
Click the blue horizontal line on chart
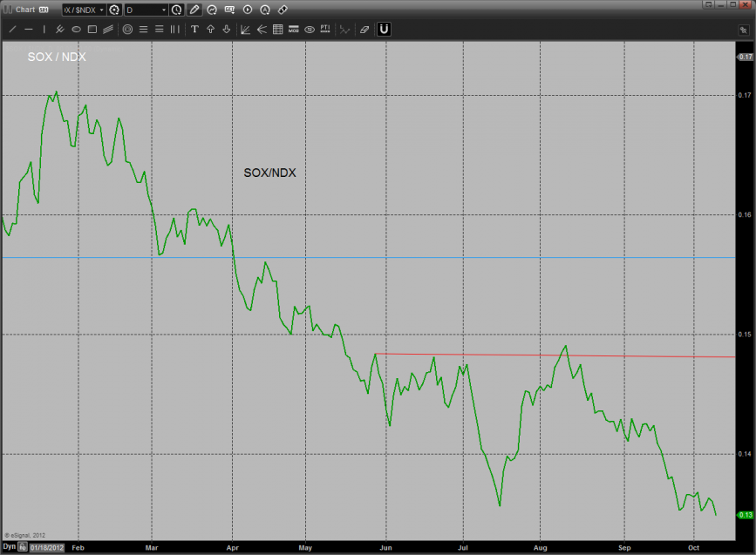368,258
